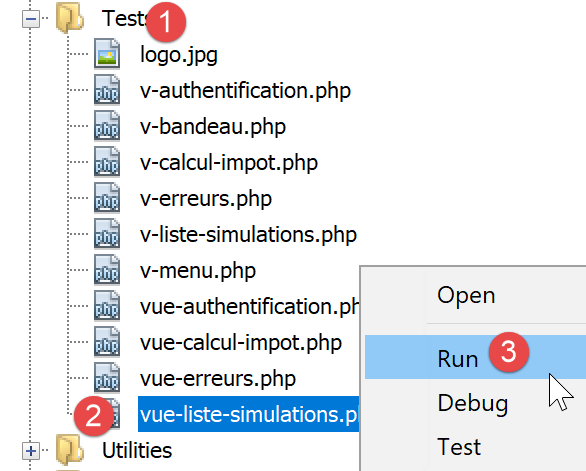586x471 pixels.
Task: Click the logo.jpg image file icon
Action: 107,54
